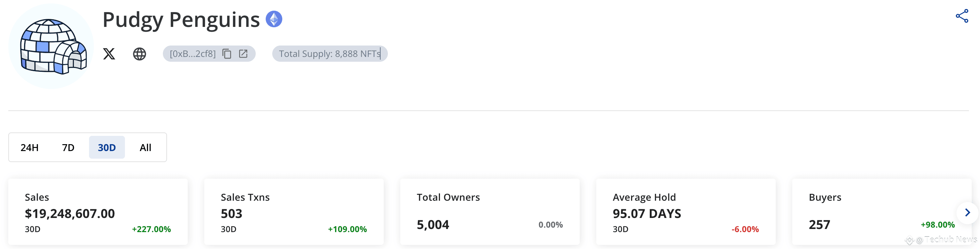Open the Sales Txns 503 card
Image resolution: width=980 pixels, height=249 pixels.
(x=294, y=212)
